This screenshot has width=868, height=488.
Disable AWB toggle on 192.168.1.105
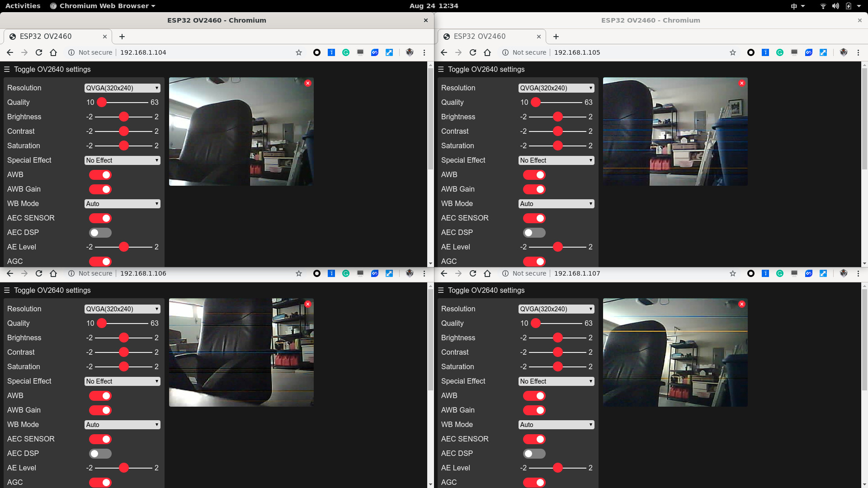click(534, 175)
